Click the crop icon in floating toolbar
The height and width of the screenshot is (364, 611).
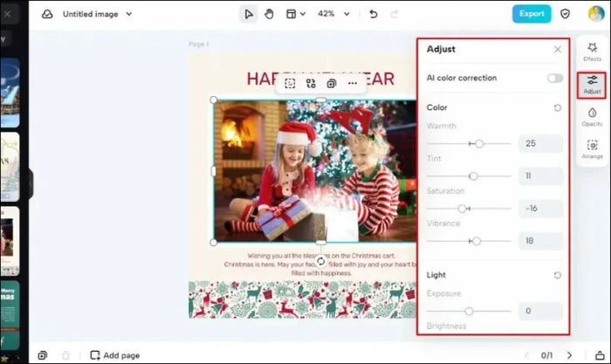coord(290,84)
